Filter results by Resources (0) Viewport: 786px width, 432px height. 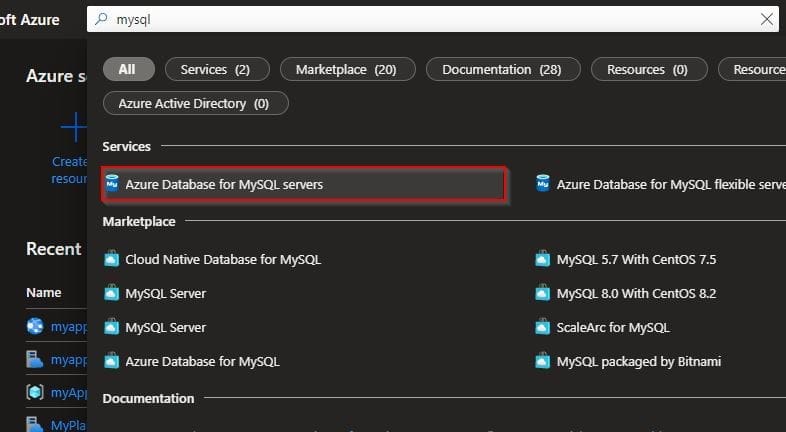point(649,69)
